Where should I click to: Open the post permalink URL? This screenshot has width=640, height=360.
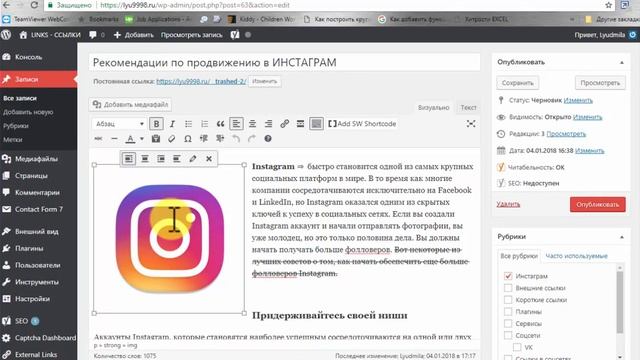tap(201, 81)
